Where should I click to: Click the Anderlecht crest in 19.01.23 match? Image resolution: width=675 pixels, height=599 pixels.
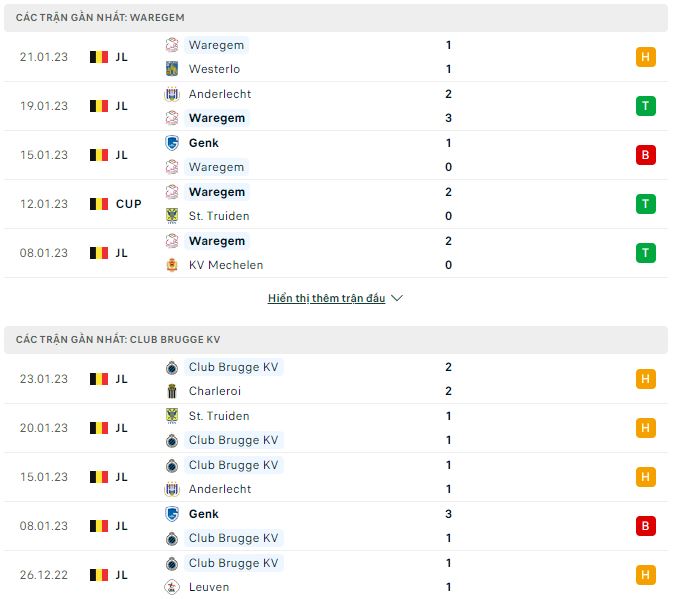[172, 94]
